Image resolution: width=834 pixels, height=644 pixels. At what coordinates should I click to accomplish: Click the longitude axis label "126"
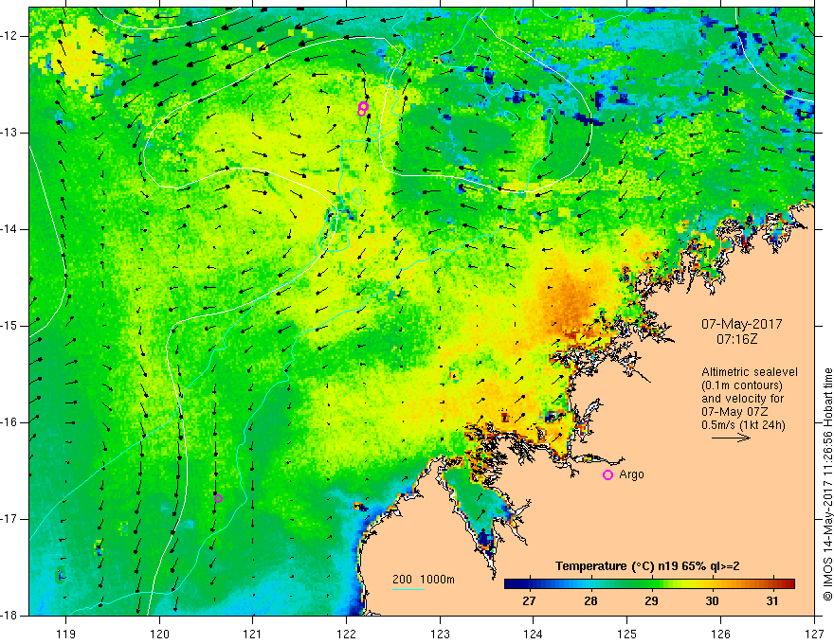pos(720,634)
